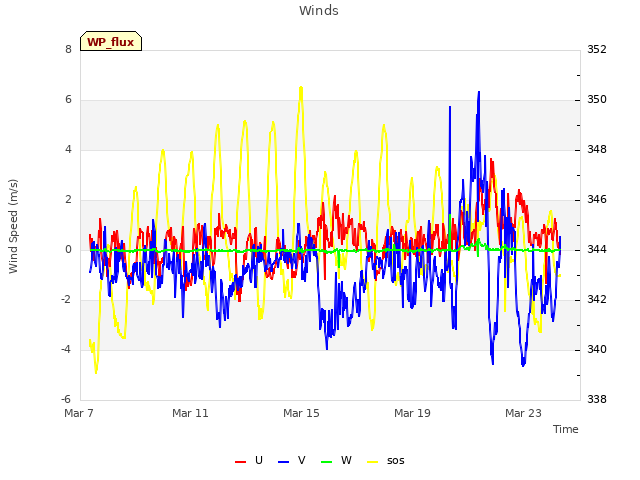The width and height of the screenshot is (640, 480).
Task: Toggle the sos series legend entry
Action: pyautogui.click(x=386, y=460)
